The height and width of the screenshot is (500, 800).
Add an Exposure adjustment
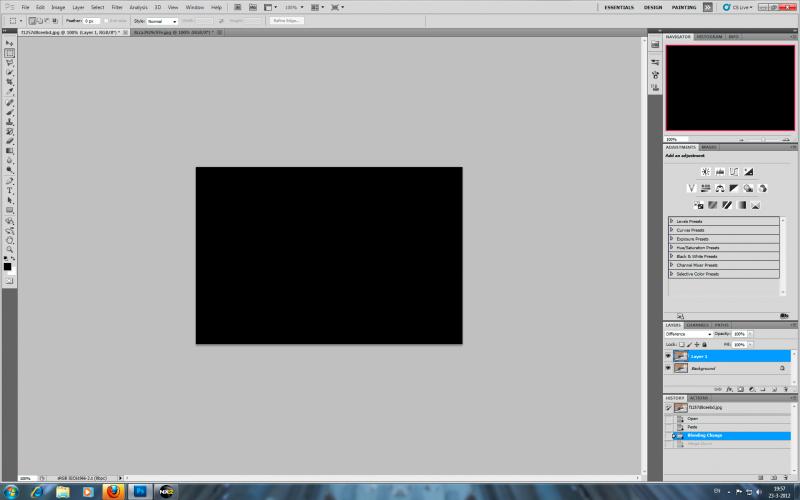point(748,172)
